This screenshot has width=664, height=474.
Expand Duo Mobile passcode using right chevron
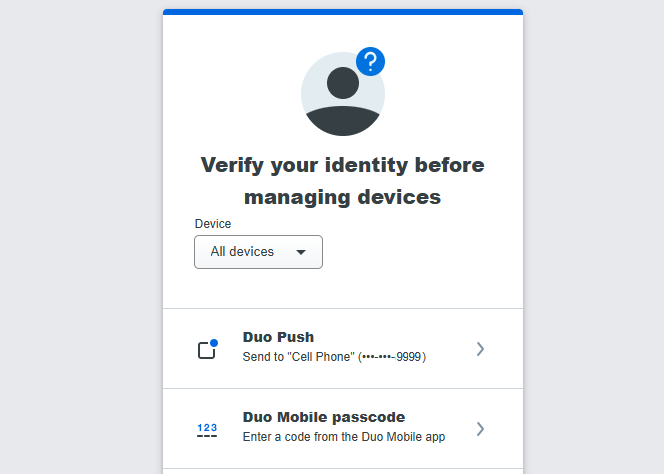(480, 429)
